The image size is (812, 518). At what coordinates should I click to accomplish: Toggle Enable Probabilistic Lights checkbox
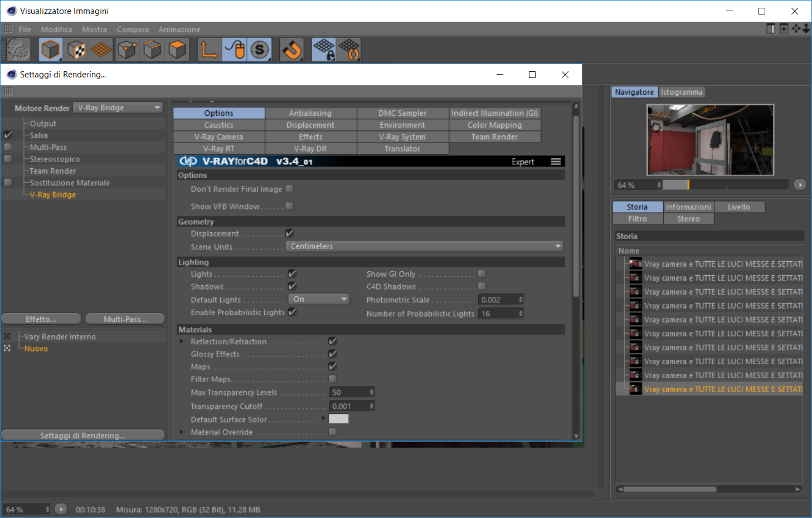(292, 312)
